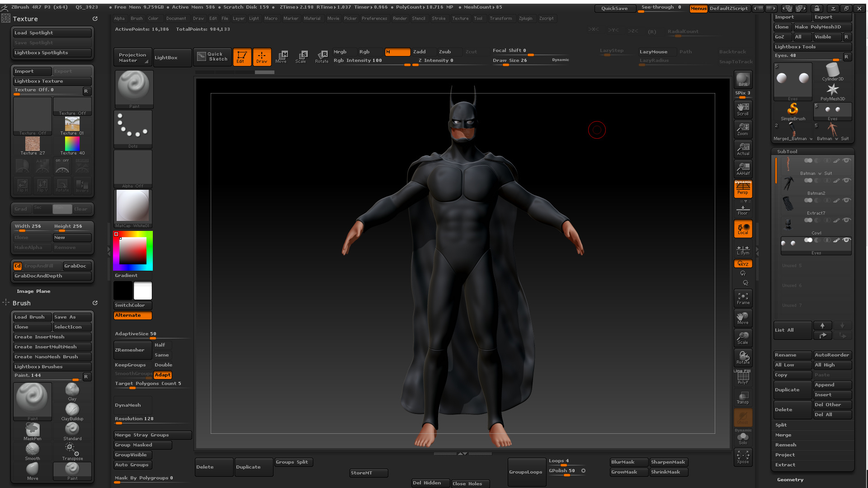The image size is (868, 488).
Task: Select the Rotate transform icon in top toolbar
Action: tap(322, 57)
